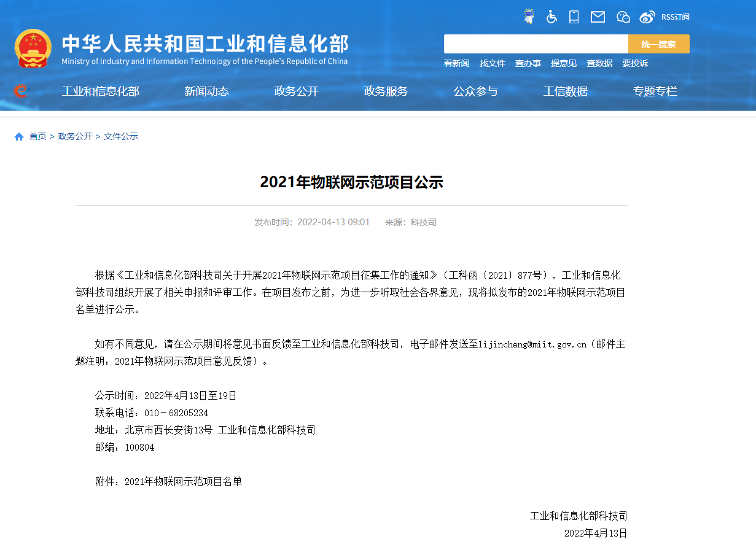Select 看新闻 quick link
This screenshot has width=756, height=539.
tap(457, 63)
